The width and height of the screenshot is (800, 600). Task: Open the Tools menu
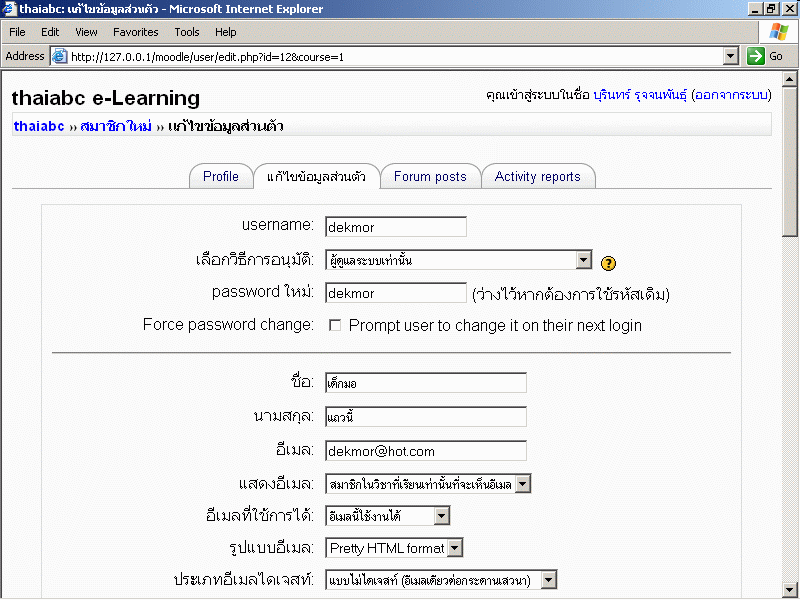pos(187,32)
